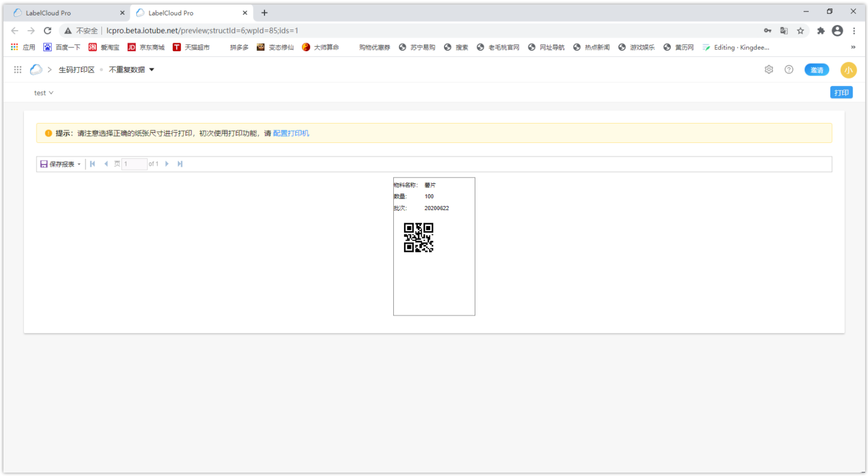Click the translate page icon

(784, 31)
